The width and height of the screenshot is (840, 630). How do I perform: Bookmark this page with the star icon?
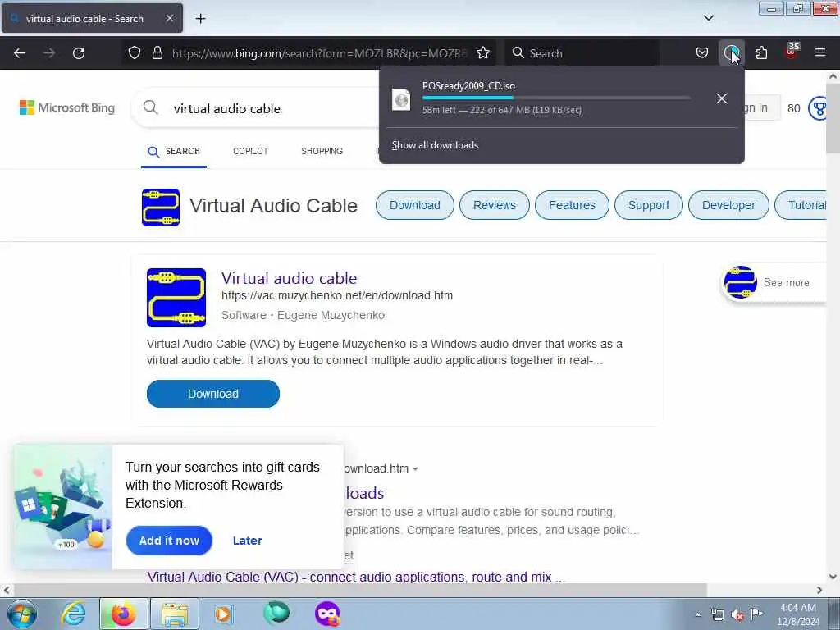pyautogui.click(x=483, y=53)
